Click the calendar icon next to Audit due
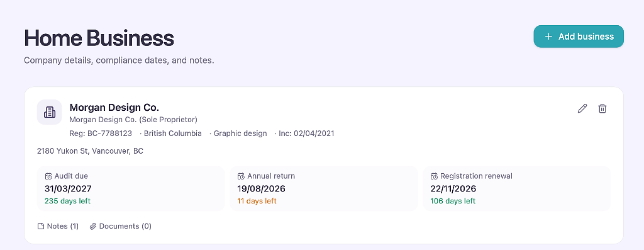 (x=48, y=176)
